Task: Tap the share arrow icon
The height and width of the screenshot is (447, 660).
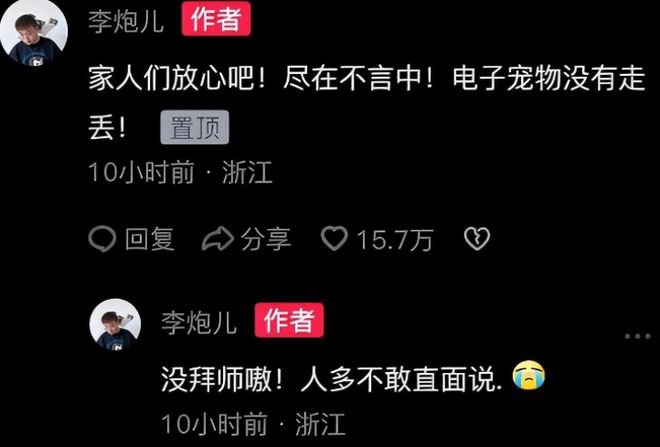Action: pyautogui.click(x=218, y=239)
